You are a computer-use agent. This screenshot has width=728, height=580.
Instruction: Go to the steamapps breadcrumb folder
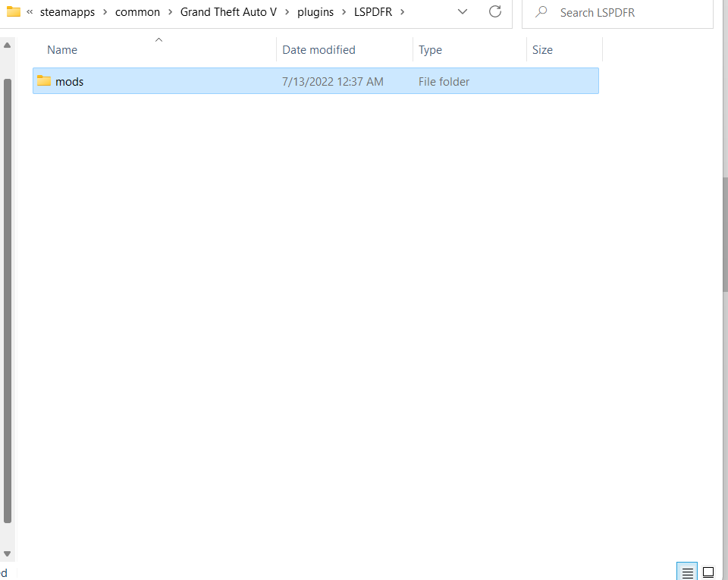(67, 12)
